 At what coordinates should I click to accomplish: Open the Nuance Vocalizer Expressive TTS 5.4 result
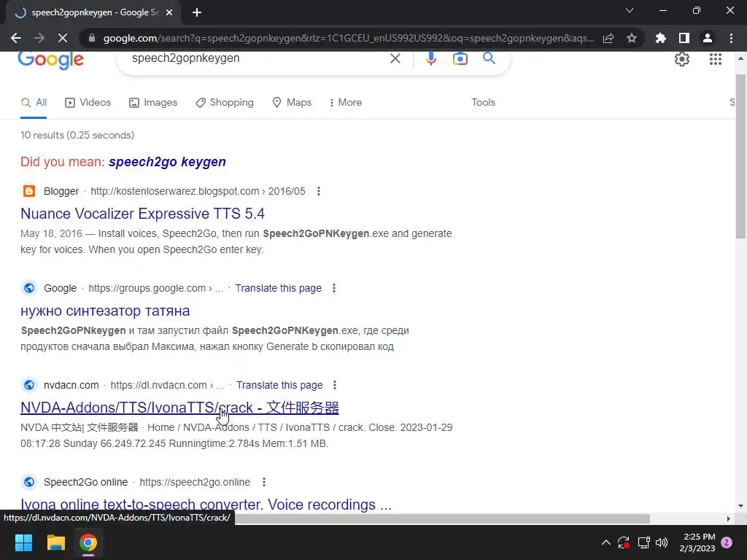pos(142,214)
